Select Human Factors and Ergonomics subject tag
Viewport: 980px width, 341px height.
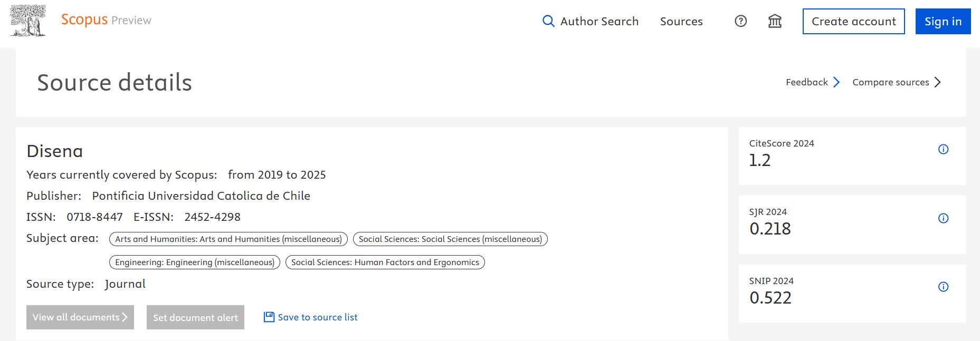(x=385, y=262)
